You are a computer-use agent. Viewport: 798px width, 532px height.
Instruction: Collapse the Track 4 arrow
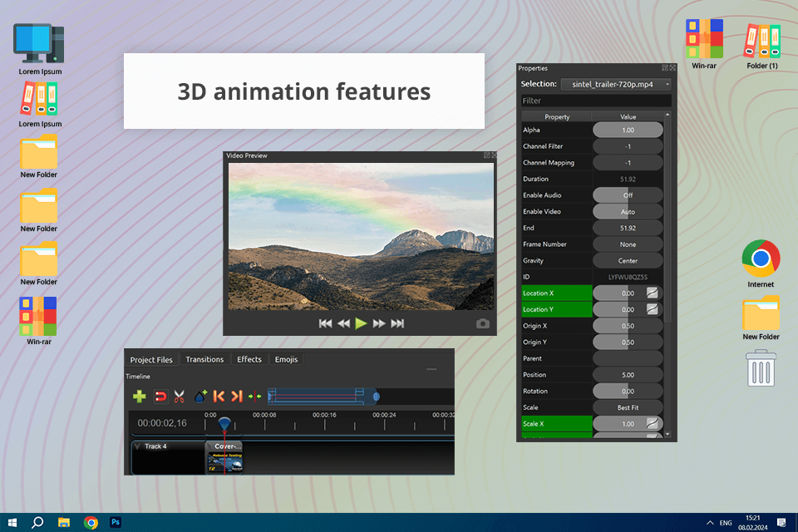click(137, 446)
